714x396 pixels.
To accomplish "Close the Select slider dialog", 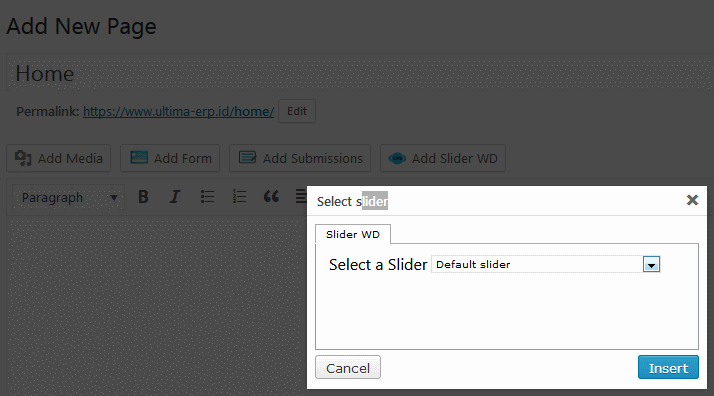I will (x=692, y=200).
